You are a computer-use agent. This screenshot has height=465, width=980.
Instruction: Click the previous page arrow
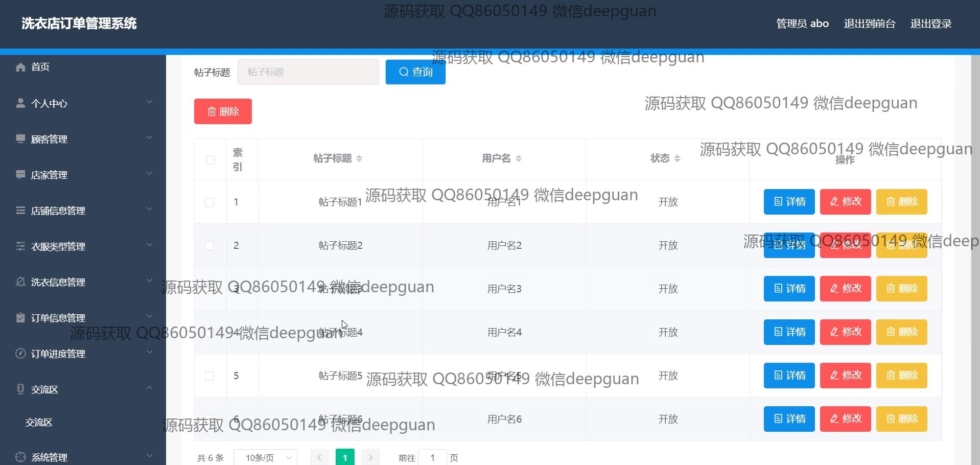click(x=319, y=457)
